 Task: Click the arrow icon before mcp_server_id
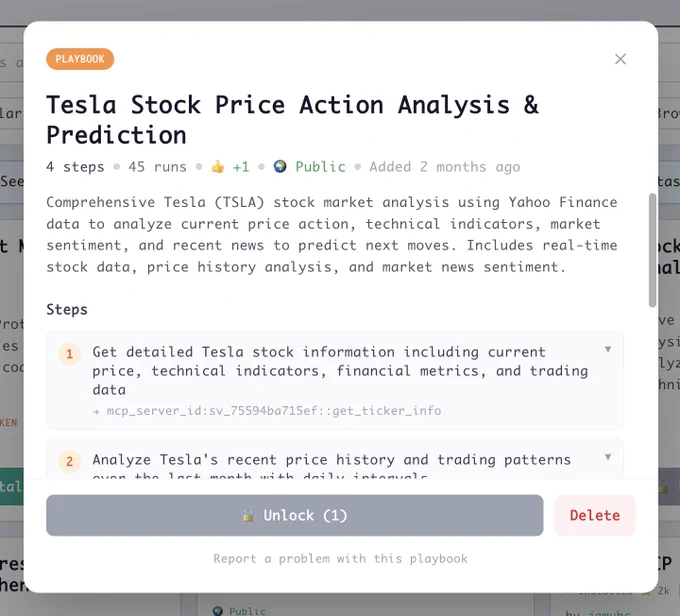96,411
